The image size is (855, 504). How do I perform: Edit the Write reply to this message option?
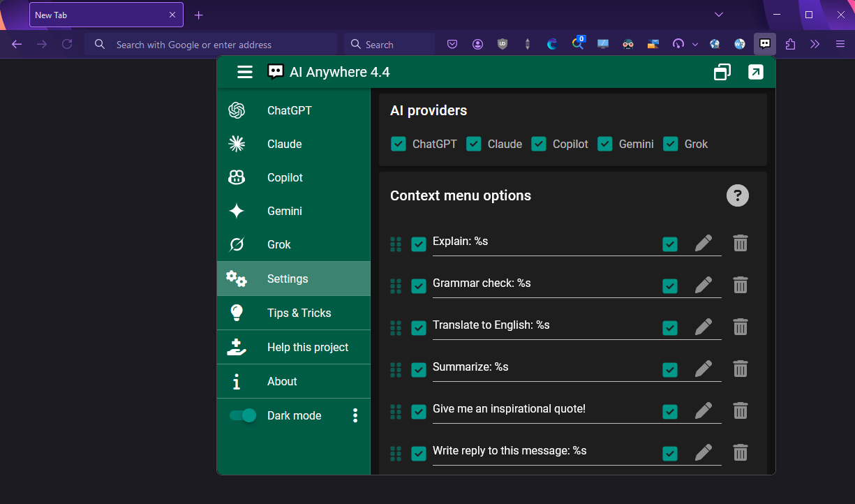(704, 452)
